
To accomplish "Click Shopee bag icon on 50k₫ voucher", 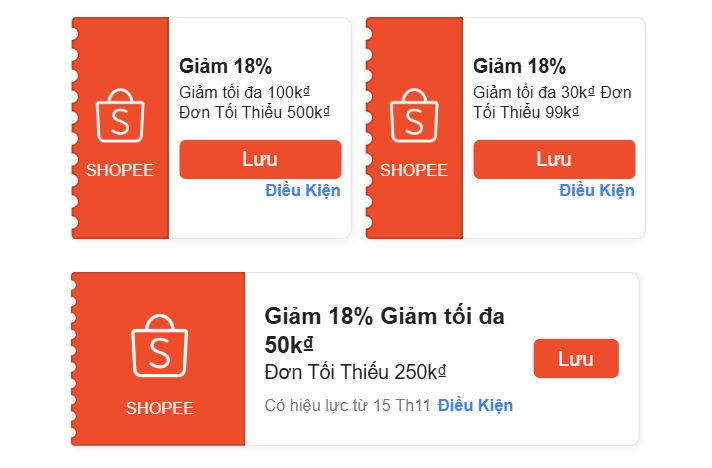I will pyautogui.click(x=160, y=347).
